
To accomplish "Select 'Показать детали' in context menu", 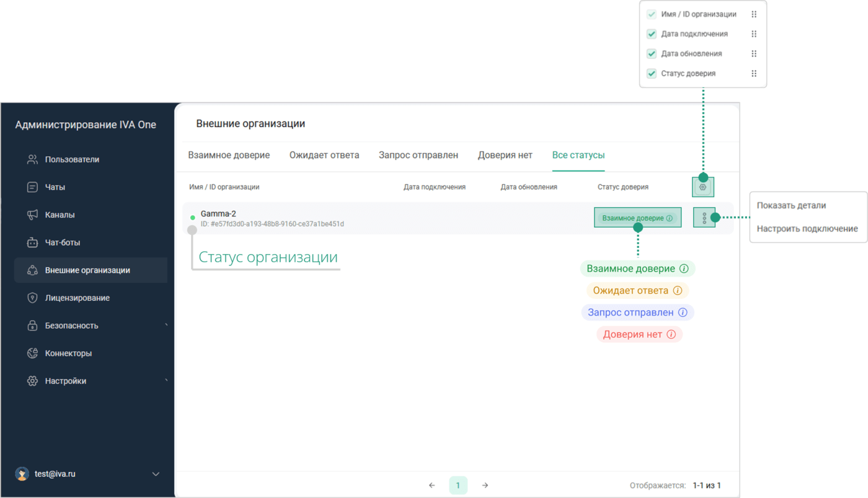I will click(791, 205).
